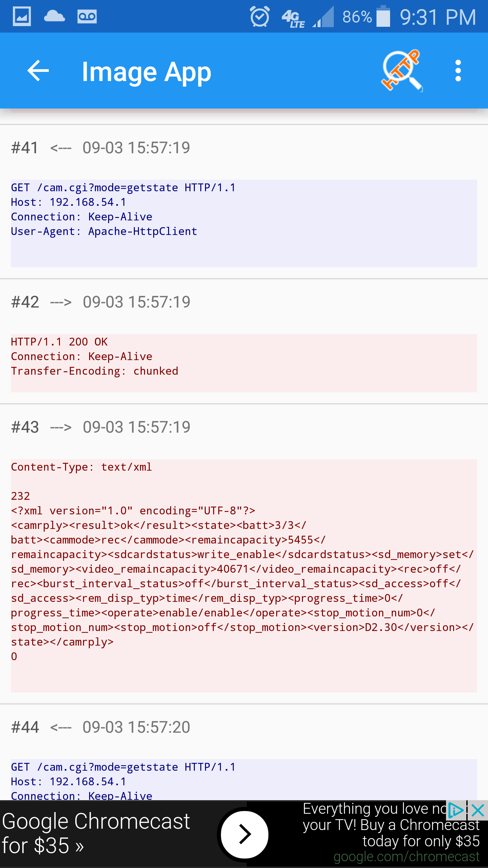
Task: Tap the AdChoices info icon
Action: tap(456, 811)
